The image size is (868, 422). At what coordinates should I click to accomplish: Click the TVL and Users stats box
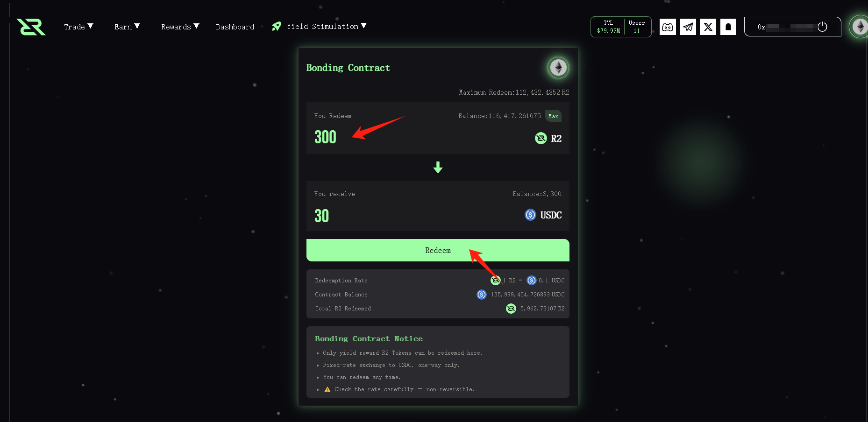[x=621, y=27]
